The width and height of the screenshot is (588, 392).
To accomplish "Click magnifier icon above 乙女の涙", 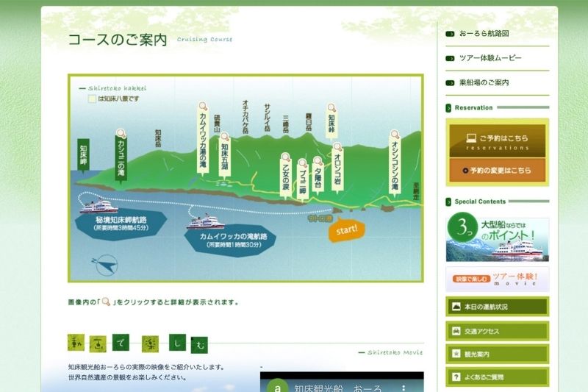I will (x=286, y=157).
